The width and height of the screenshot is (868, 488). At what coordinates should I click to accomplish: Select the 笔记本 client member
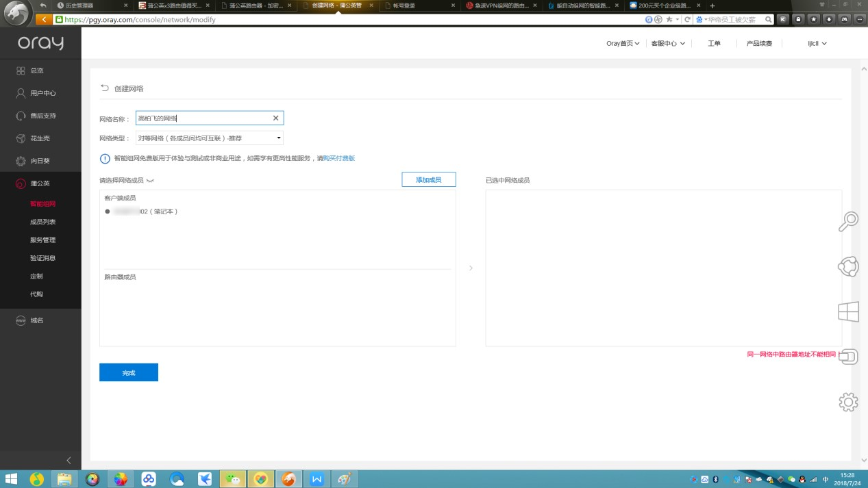pyautogui.click(x=142, y=211)
